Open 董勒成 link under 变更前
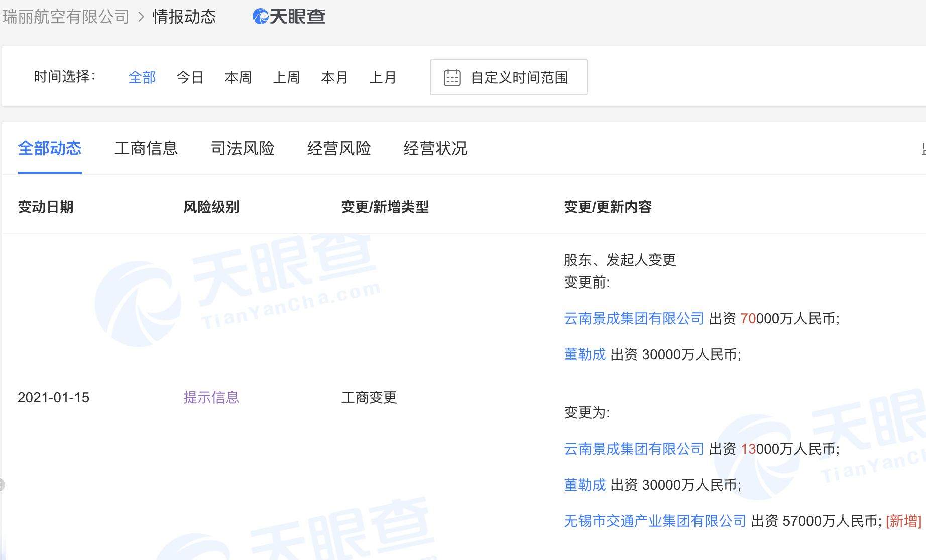The height and width of the screenshot is (560, 926). click(585, 354)
